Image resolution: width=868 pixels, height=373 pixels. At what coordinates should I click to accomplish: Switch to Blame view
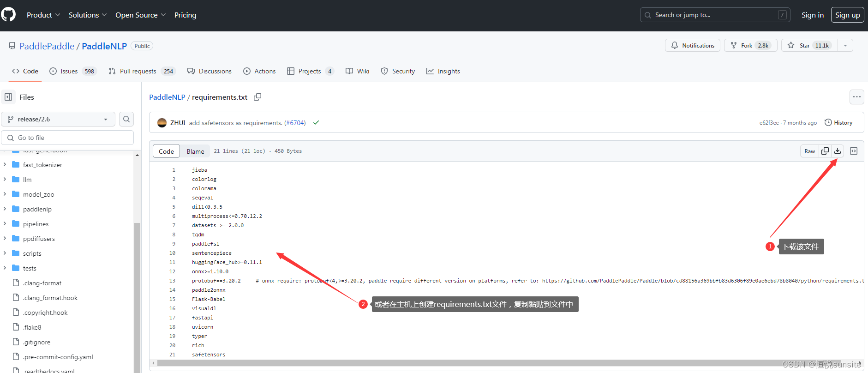tap(195, 151)
